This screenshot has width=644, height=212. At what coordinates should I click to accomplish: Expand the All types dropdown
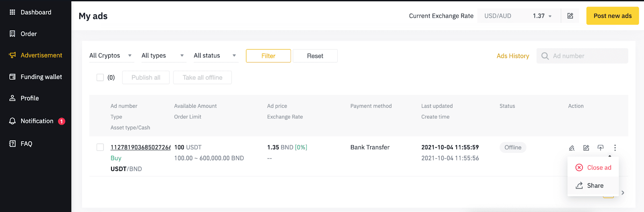pyautogui.click(x=163, y=56)
